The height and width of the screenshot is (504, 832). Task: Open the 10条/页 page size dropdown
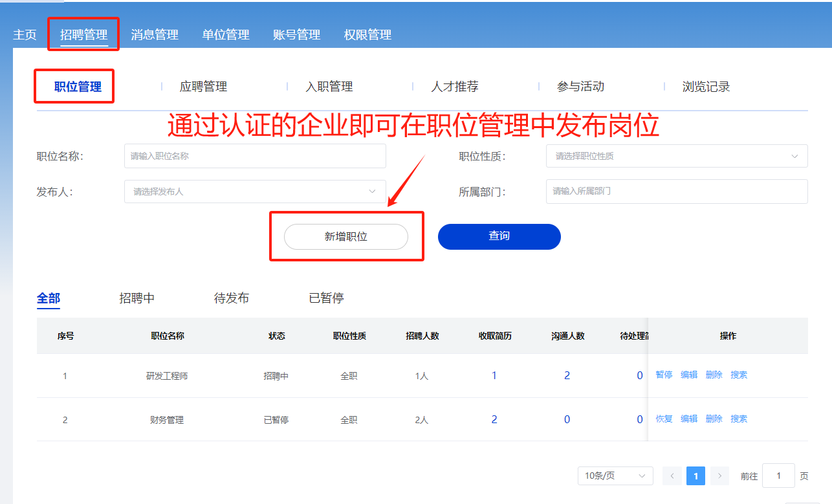coord(615,476)
